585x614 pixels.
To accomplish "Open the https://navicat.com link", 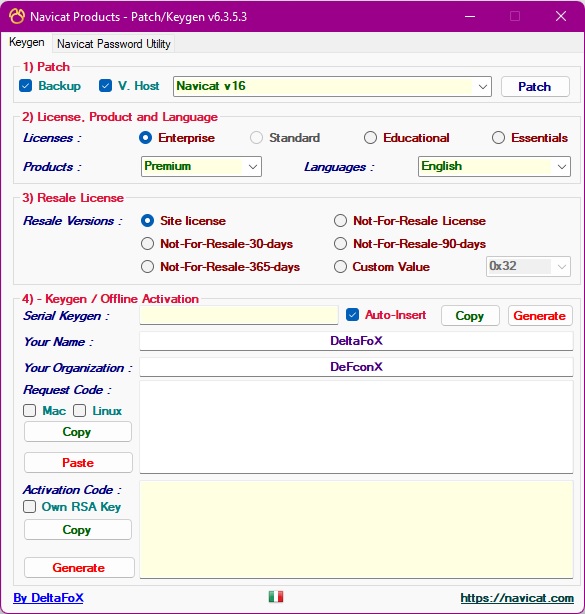I will pos(517,598).
